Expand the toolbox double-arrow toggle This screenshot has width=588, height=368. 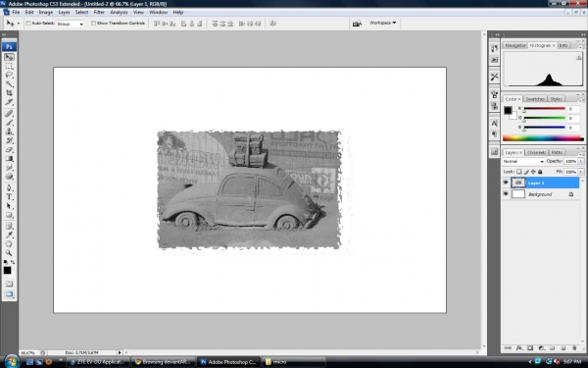[4, 35]
